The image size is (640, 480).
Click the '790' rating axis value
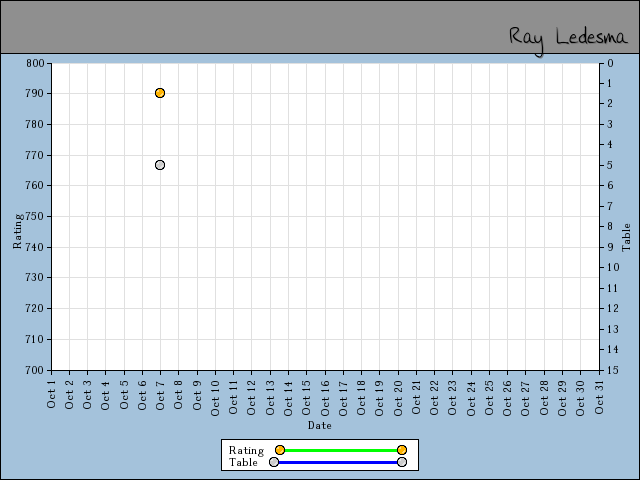coord(35,93)
